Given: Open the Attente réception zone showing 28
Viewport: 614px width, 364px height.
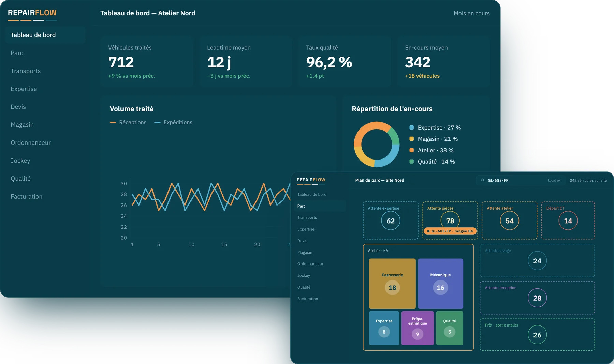Looking at the screenshot, I should 537,298.
